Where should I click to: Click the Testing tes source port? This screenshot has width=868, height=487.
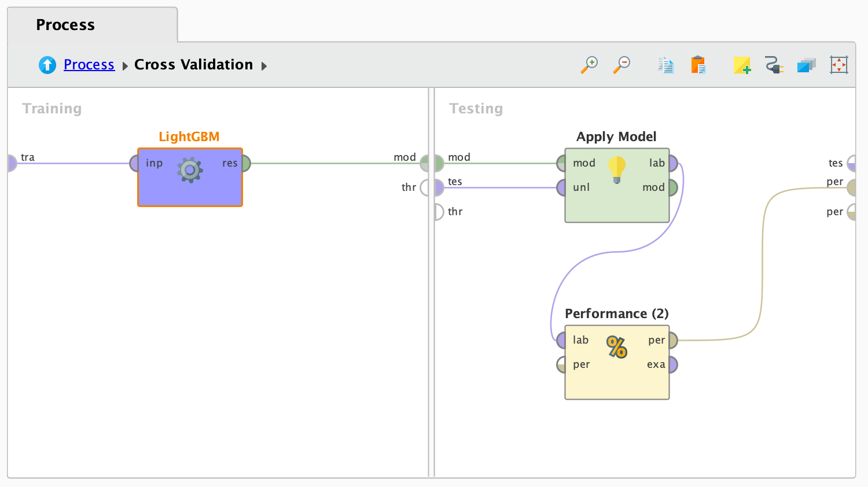point(439,187)
